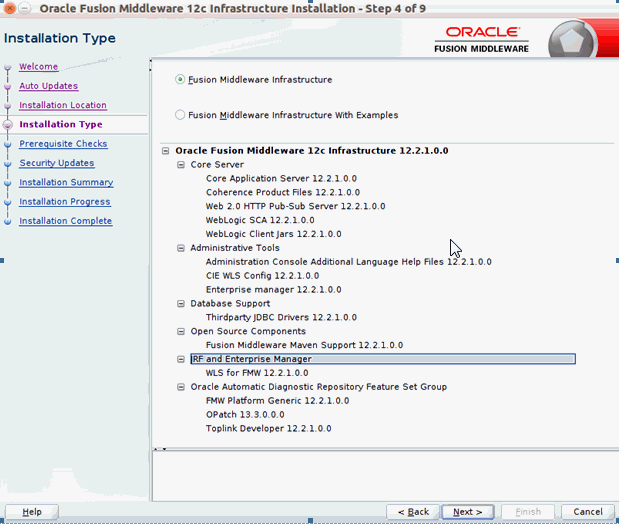Collapse the Database Support group
The width and height of the screenshot is (619, 524).
[181, 304]
